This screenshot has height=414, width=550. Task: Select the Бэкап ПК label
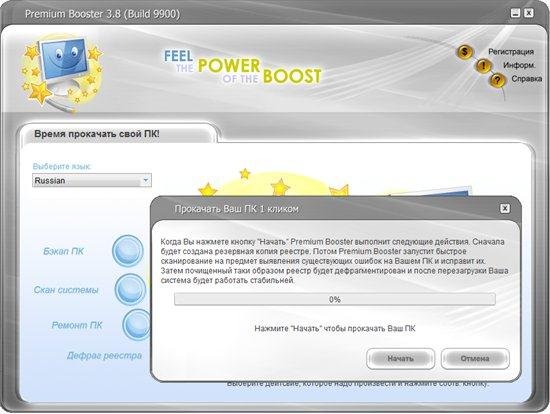[63, 251]
